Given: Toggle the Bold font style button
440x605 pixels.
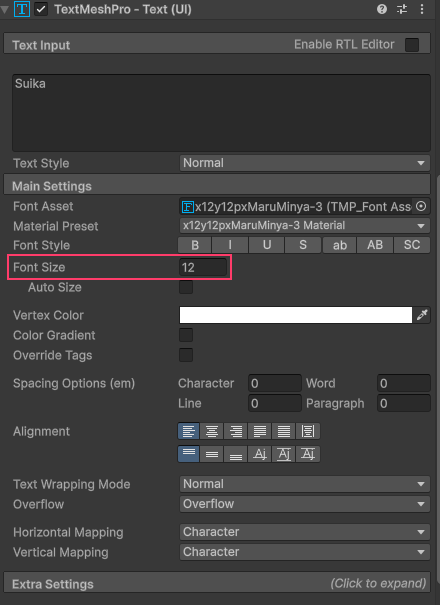Looking at the screenshot, I should 195,245.
